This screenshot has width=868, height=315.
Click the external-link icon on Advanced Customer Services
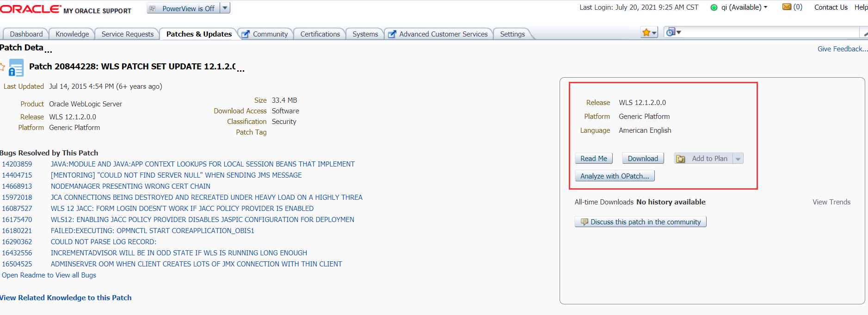click(x=392, y=34)
